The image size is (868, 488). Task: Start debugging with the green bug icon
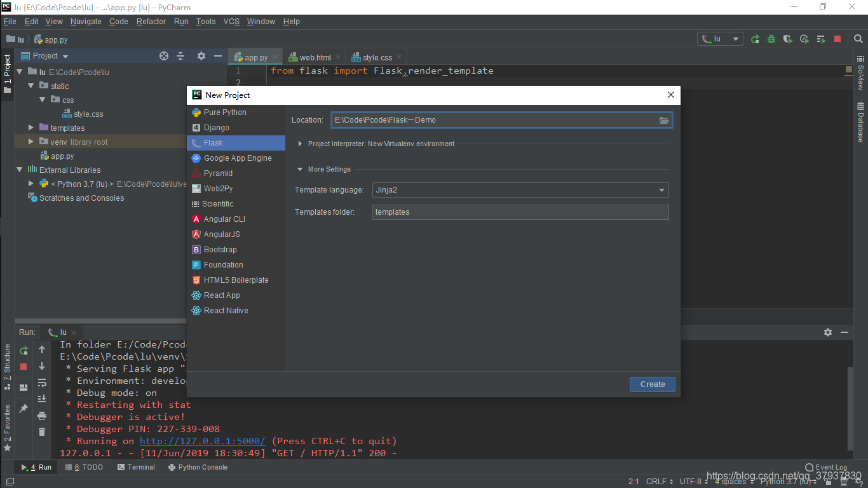coord(771,39)
